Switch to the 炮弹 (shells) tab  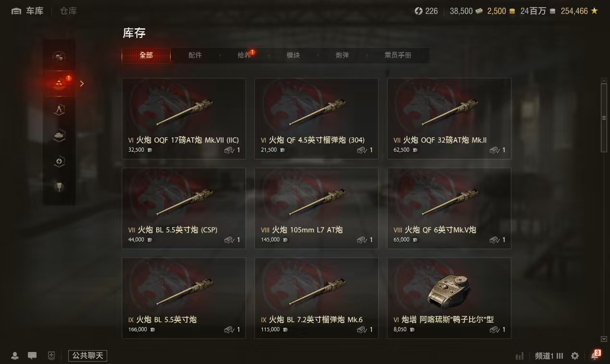[x=342, y=55]
